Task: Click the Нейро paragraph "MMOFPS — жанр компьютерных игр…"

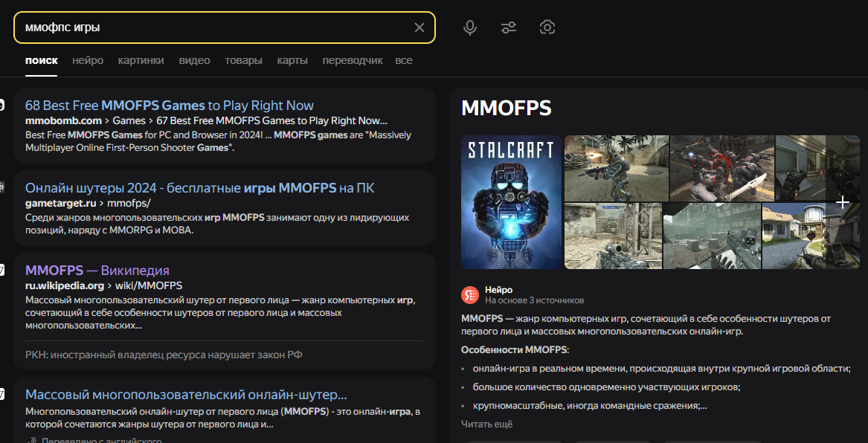Action: [646, 326]
